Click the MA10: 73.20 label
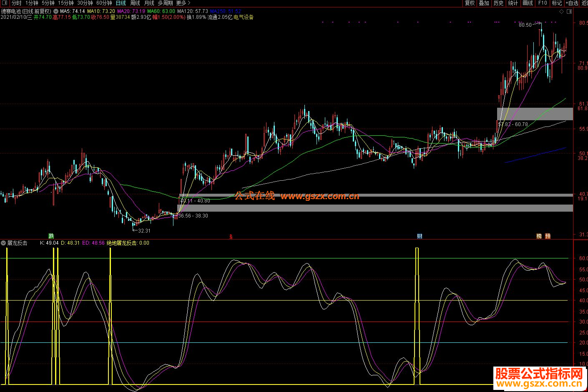This screenshot has width=588, height=392. (101, 11)
